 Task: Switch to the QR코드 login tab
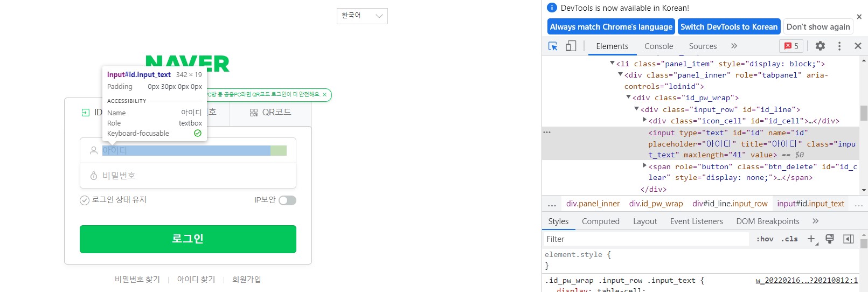click(270, 113)
